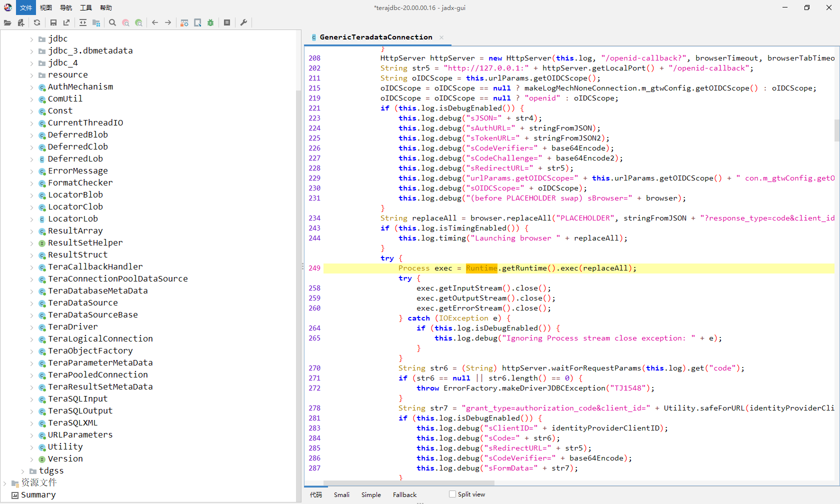Expand the jdbc package node

point(31,39)
